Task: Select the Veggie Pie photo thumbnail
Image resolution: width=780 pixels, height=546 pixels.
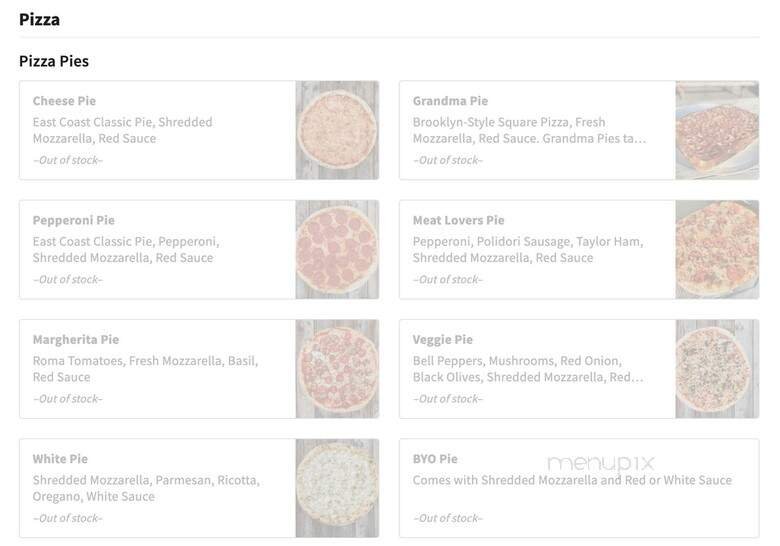Action: pos(717,369)
